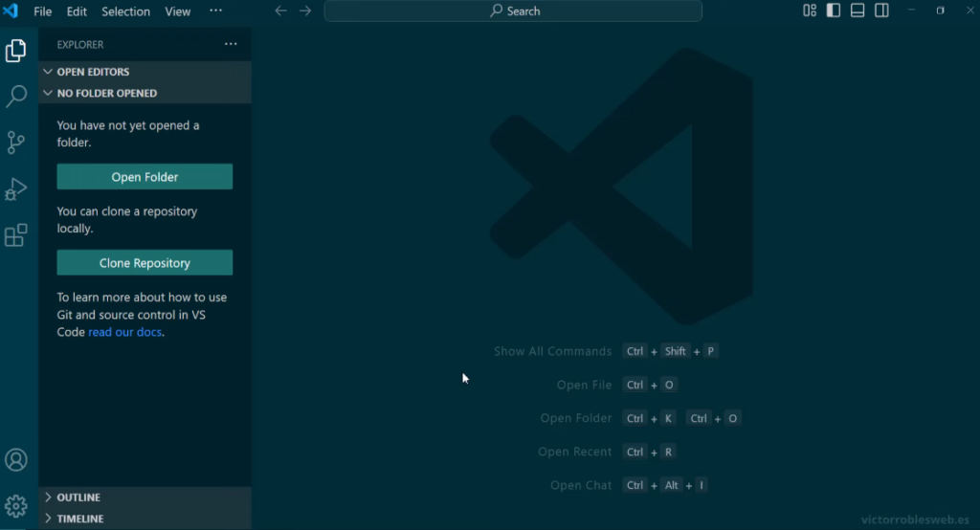Click the Open Folder button
The width and height of the screenshot is (980, 530).
tap(145, 177)
